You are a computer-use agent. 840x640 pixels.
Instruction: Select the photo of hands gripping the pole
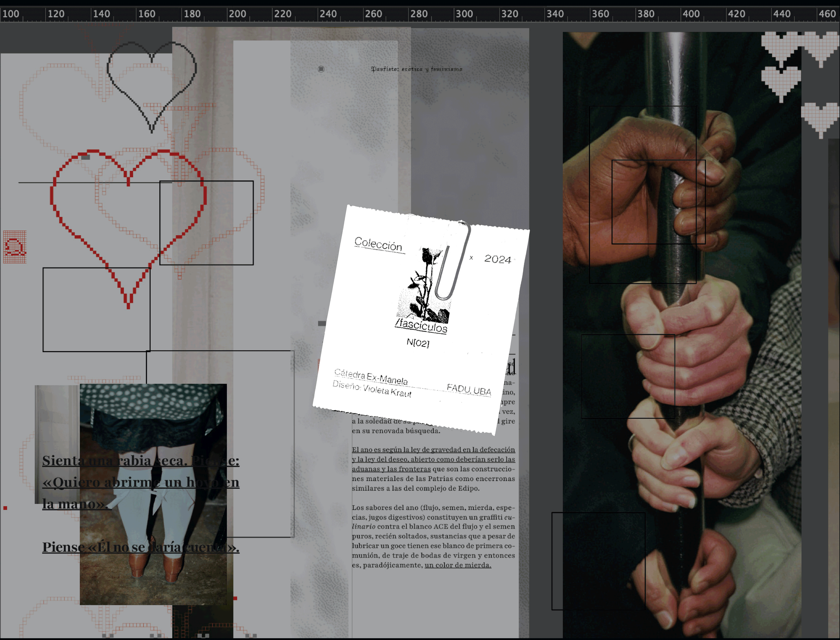tap(682, 335)
